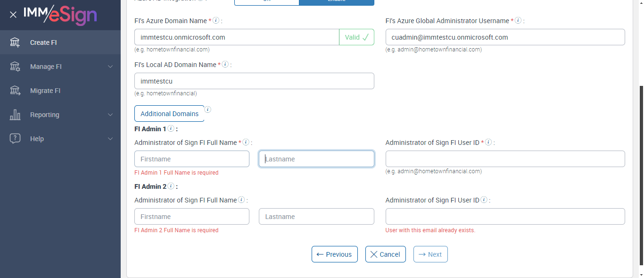Focus FI Admin 1 Firstname field
The height and width of the screenshot is (278, 644).
tap(191, 159)
